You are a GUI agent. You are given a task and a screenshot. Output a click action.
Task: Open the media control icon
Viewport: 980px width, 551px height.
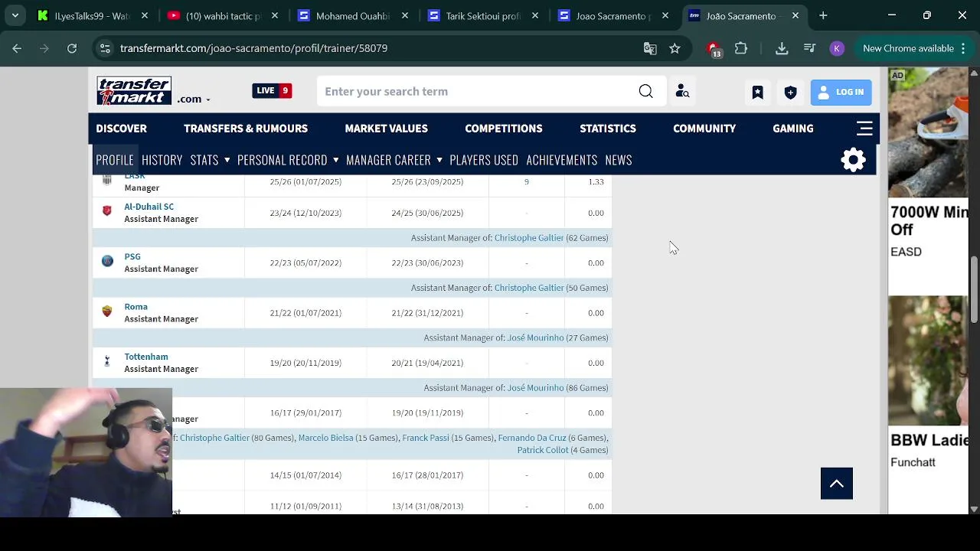(x=809, y=48)
